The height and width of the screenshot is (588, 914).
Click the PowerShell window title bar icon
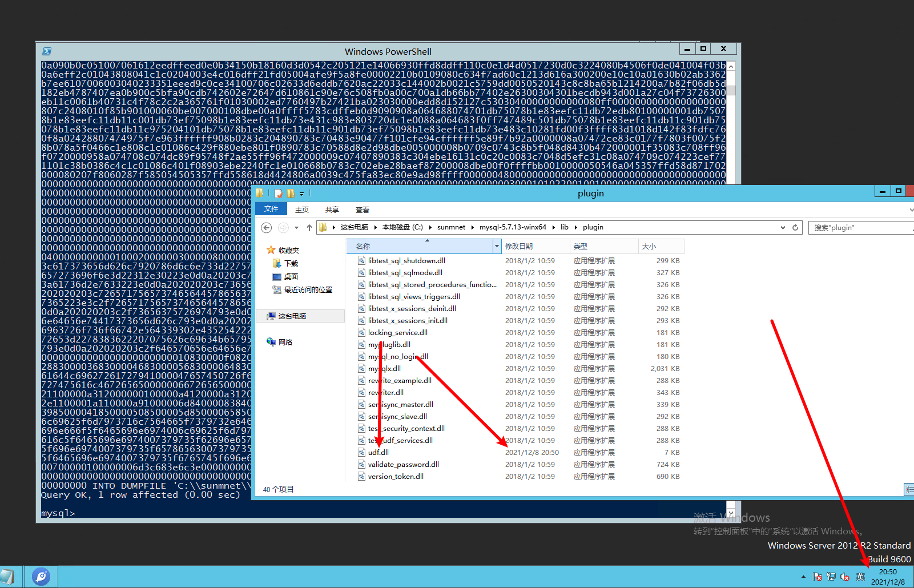[x=47, y=51]
